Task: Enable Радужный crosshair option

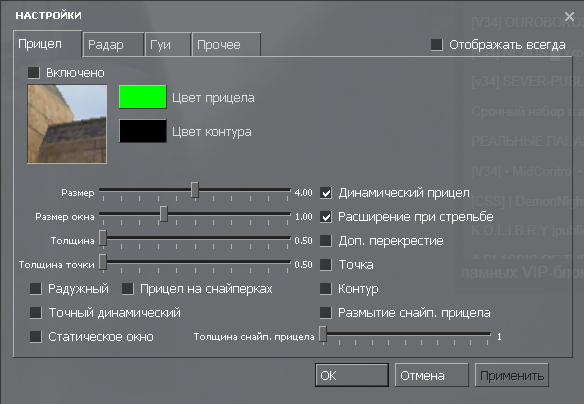Action: click(x=36, y=289)
